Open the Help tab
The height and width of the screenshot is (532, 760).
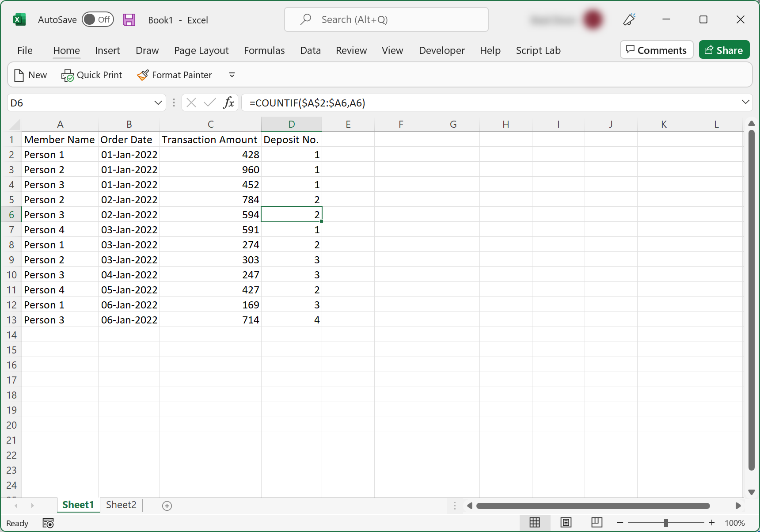pos(490,50)
